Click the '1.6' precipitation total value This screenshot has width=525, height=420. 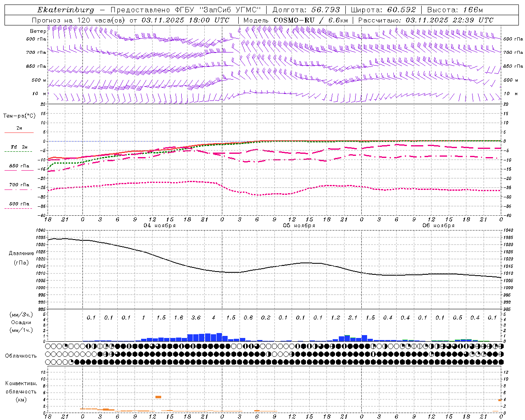178,317
